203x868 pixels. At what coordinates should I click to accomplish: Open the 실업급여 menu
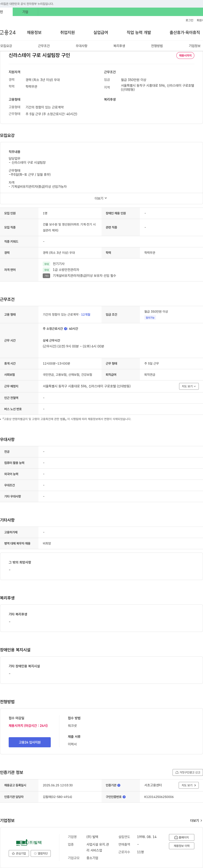point(101,32)
